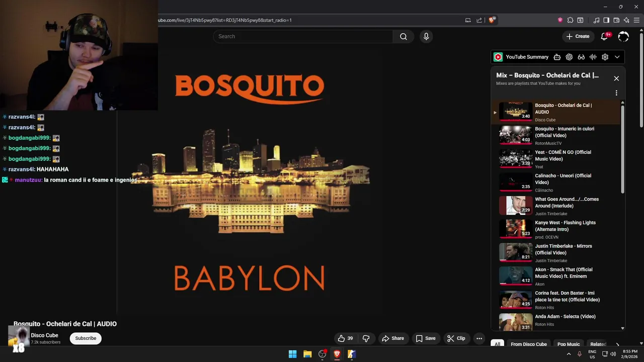Click the Clip button
This screenshot has height=362, width=644.
click(456, 338)
